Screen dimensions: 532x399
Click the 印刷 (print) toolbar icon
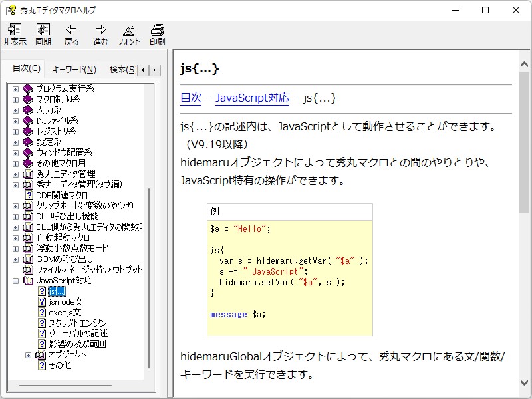[158, 33]
